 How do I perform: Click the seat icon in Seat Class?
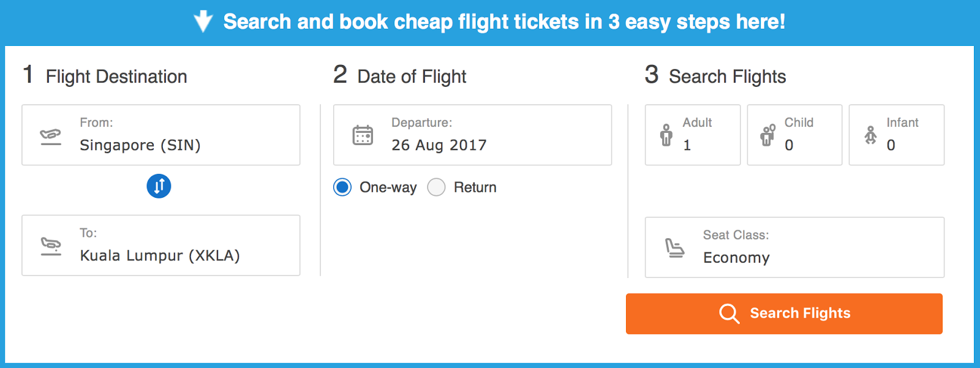tap(674, 248)
